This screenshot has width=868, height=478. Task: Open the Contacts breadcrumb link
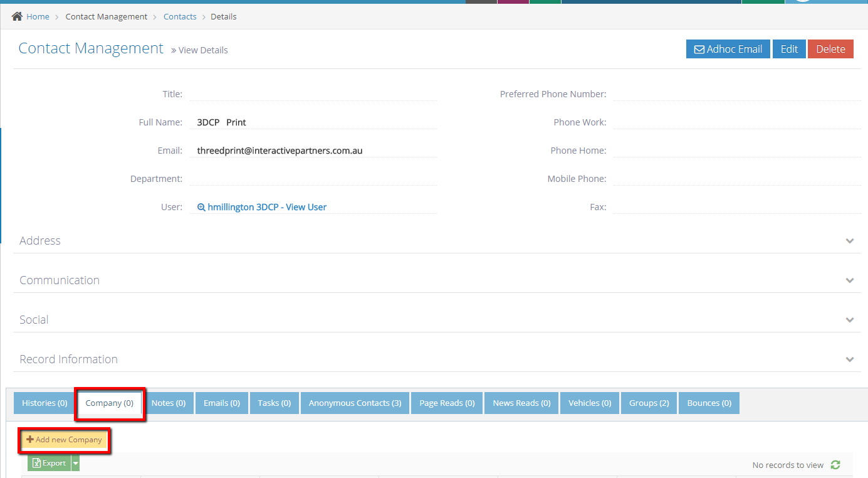180,16
